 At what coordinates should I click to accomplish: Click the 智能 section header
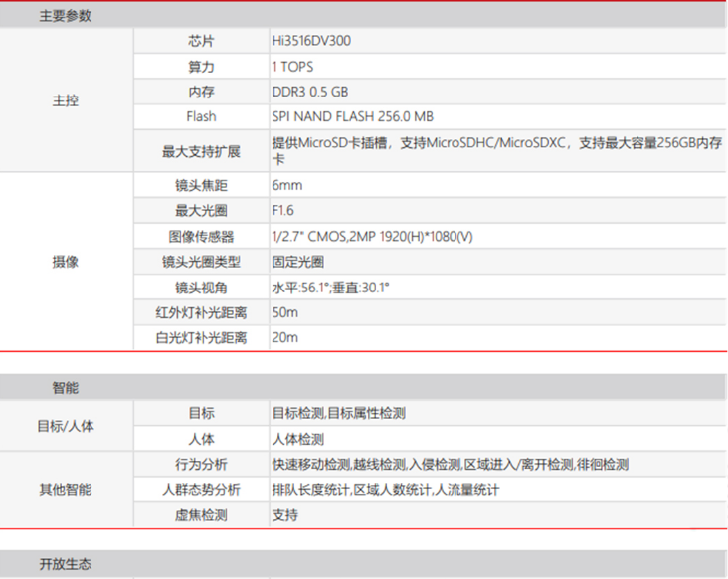66,387
